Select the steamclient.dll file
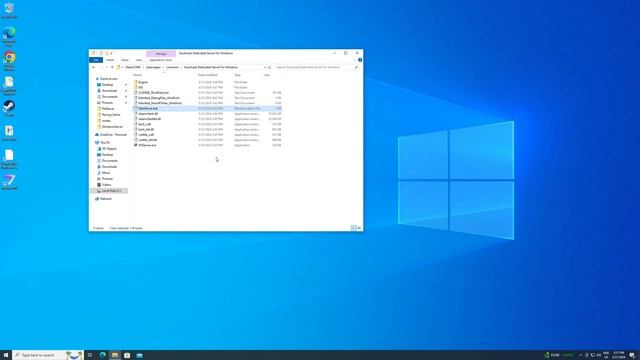Image resolution: width=640 pixels, height=360 pixels. tap(147, 113)
